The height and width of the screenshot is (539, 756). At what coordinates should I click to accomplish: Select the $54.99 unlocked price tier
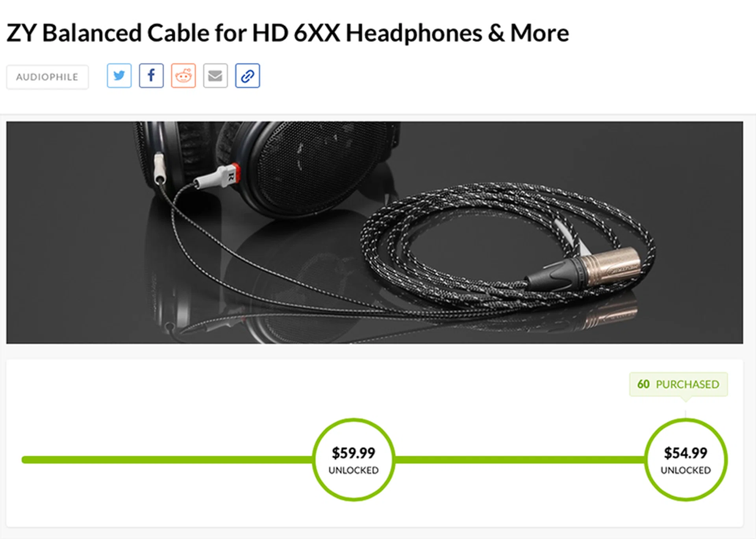[x=686, y=460]
